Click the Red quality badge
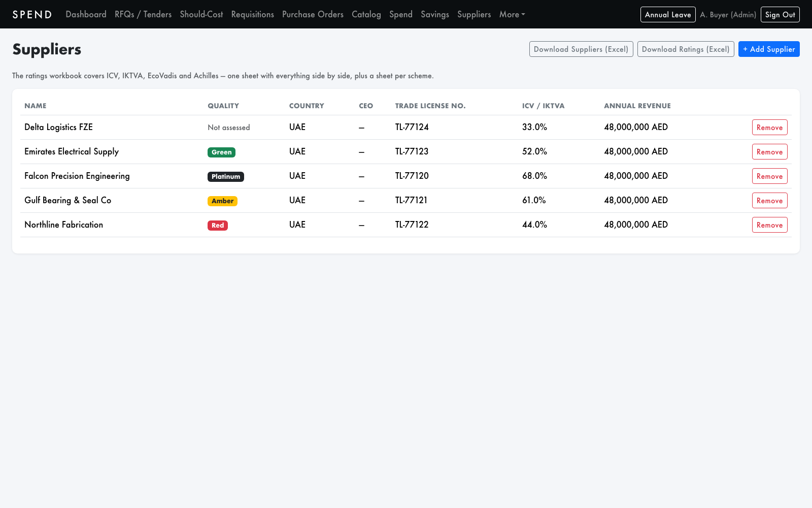 coord(218,225)
